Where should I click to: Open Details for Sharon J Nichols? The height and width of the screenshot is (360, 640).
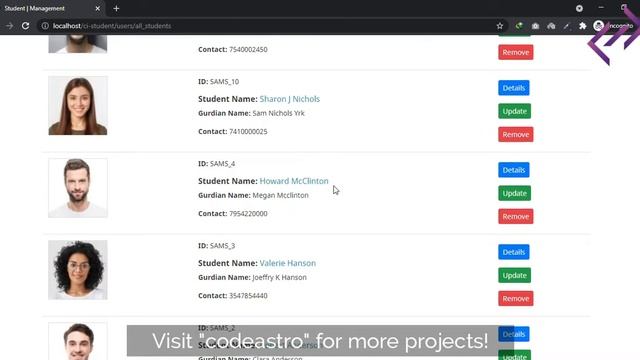[x=513, y=88]
